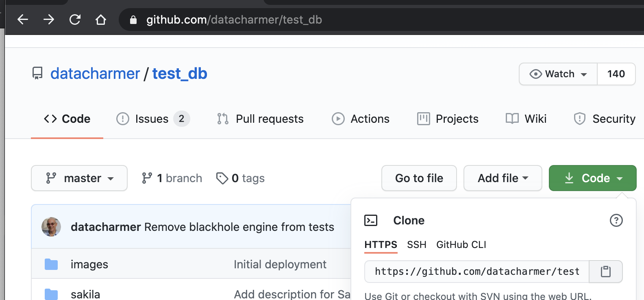Select the HTTPS clone option
Image resolution: width=644 pixels, height=300 pixels.
tap(381, 245)
